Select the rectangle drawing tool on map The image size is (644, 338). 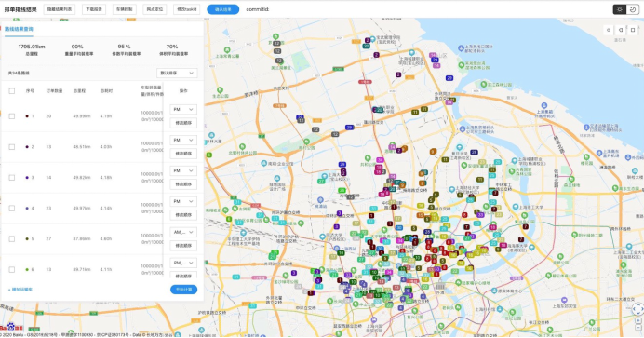click(633, 30)
